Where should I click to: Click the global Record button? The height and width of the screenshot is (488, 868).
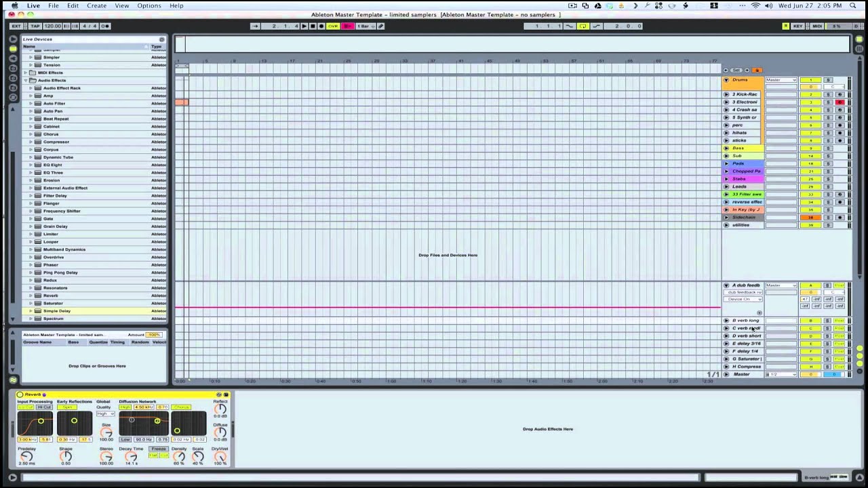[x=321, y=26]
